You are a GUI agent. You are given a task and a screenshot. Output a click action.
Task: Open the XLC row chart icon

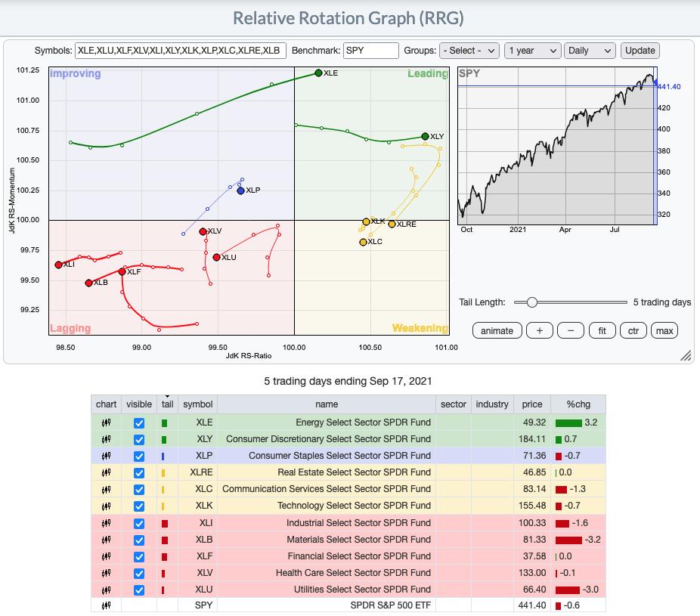point(106,489)
